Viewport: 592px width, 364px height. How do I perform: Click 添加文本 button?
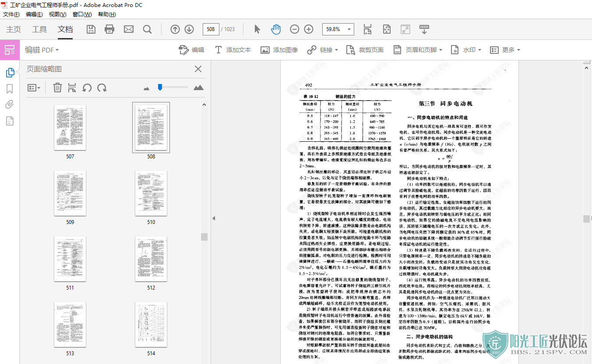pos(233,50)
